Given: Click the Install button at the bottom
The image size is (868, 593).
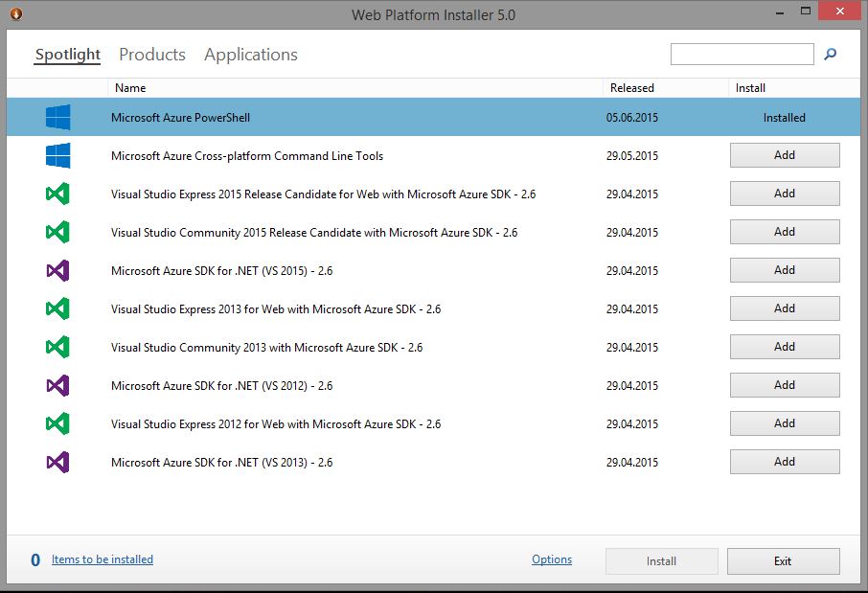Looking at the screenshot, I should (661, 560).
